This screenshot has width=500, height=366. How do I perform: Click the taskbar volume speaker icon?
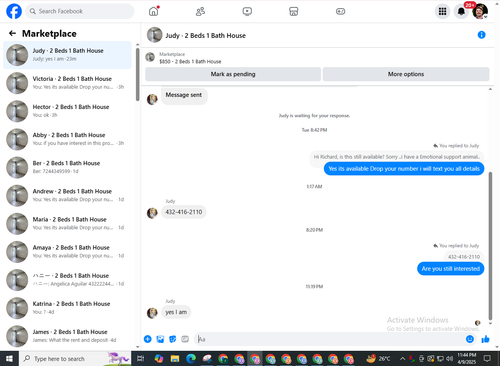(x=449, y=359)
